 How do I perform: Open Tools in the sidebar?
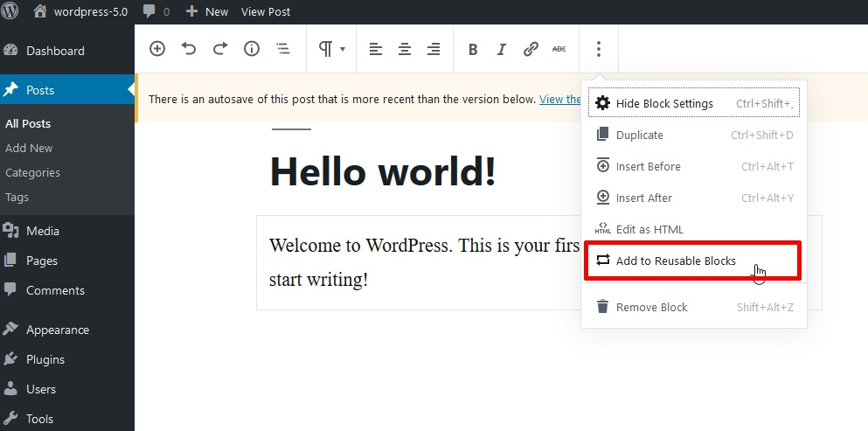[67, 419]
